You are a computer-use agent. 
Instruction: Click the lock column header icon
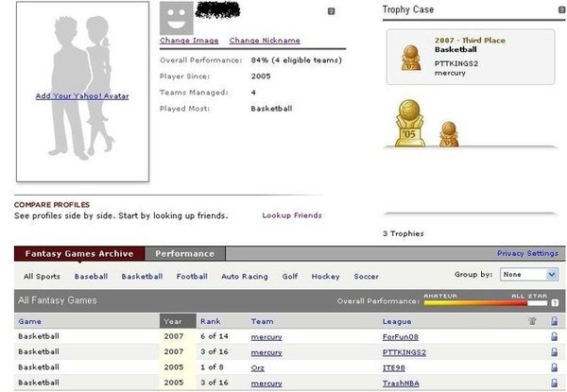[x=554, y=321]
